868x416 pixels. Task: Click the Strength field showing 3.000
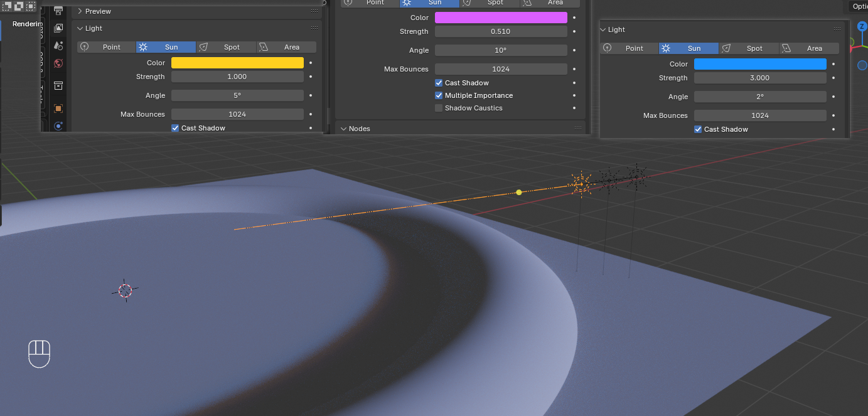(x=760, y=78)
